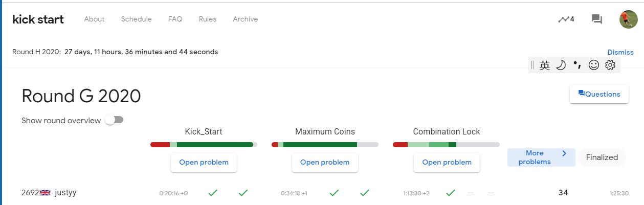Expand More problems with the chevron
Image resolution: width=644 pixels, height=205 pixels.
(x=541, y=157)
